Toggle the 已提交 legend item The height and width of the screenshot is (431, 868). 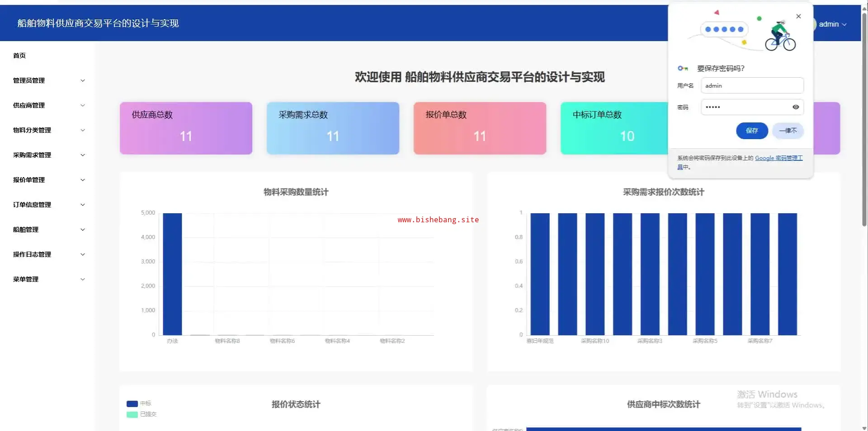pyautogui.click(x=142, y=414)
